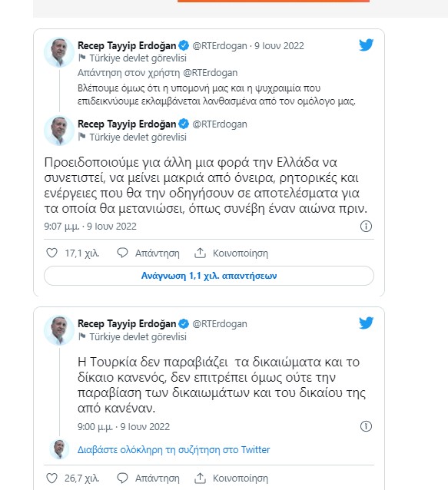The height and width of the screenshot is (490, 448).
Task: Open the info icon beside 9:07 μ.μ. timestamp
Action: tap(366, 227)
